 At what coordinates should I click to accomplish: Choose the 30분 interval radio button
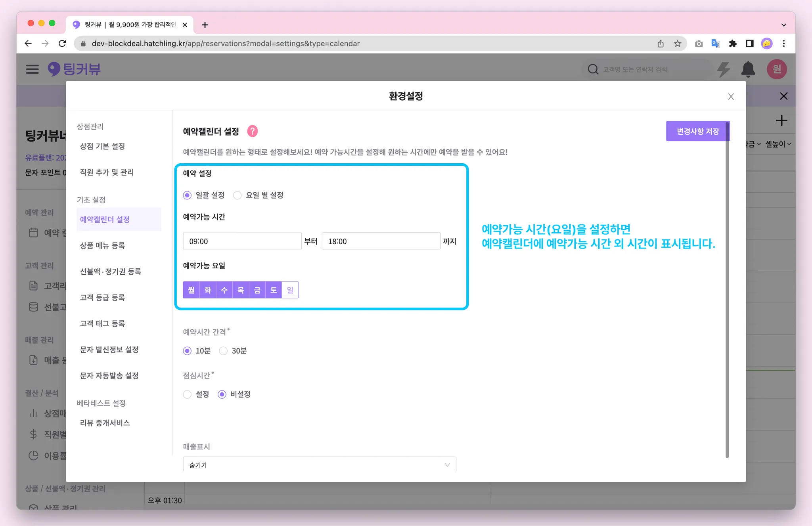coord(223,351)
